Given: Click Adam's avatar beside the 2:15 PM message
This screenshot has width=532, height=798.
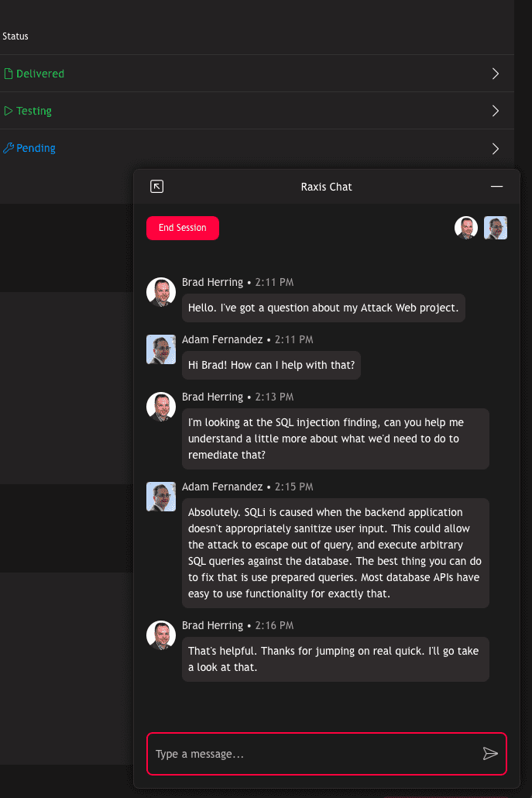Looking at the screenshot, I should coord(161,497).
